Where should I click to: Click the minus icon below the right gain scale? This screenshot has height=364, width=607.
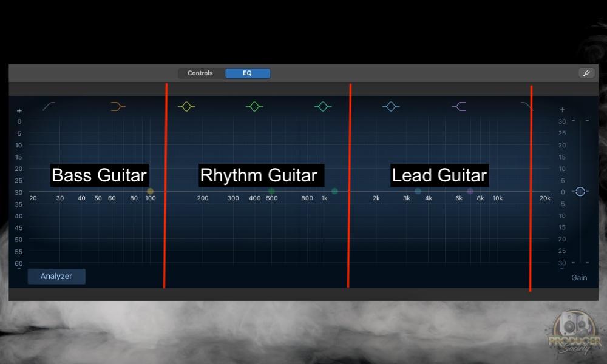pyautogui.click(x=562, y=268)
